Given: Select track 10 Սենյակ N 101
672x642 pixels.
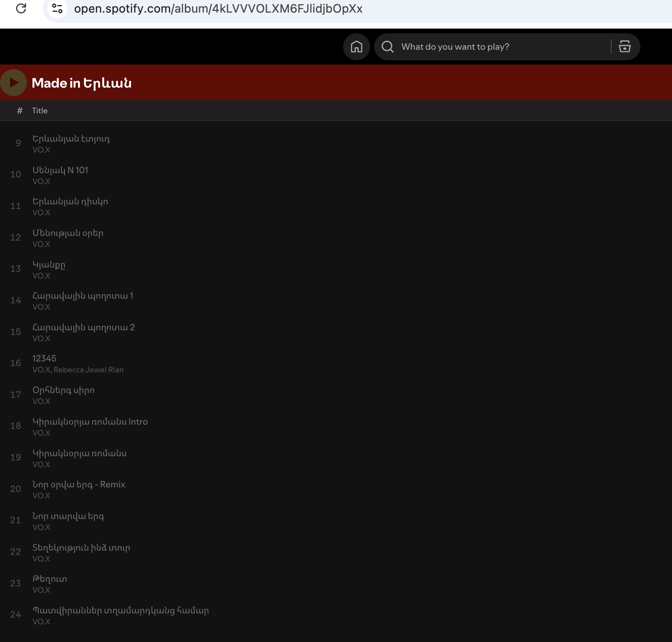Looking at the screenshot, I should click(60, 170).
